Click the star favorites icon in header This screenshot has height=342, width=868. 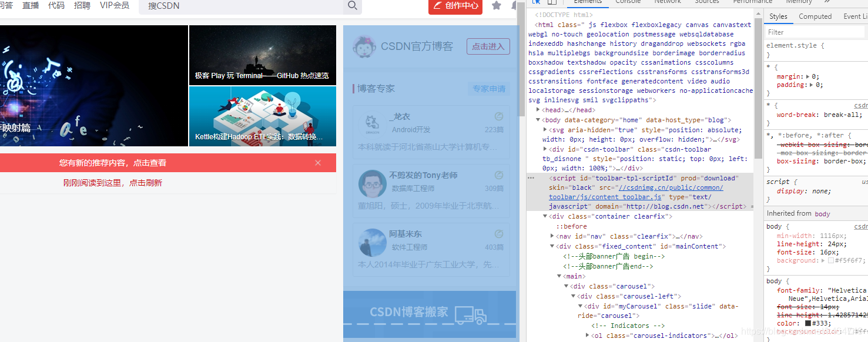point(497,5)
